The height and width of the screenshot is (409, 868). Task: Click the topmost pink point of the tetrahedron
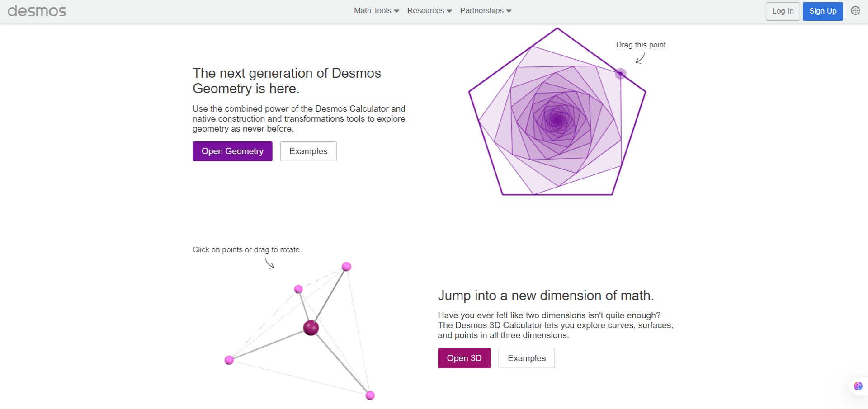coord(346,267)
